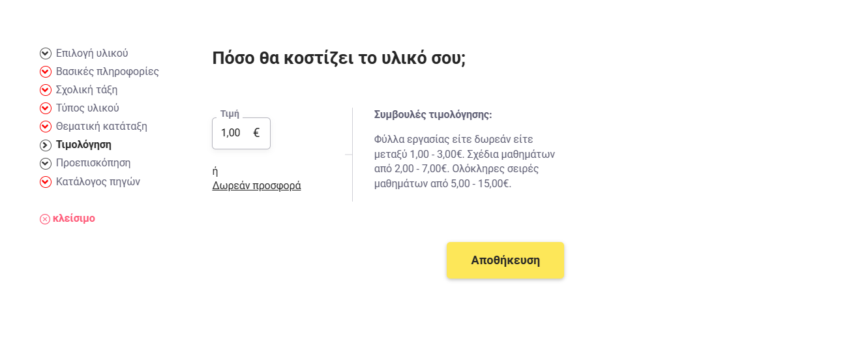
Task: Click red chevron icon beside Θεματική κατάταξη
Action: pyautogui.click(x=46, y=127)
